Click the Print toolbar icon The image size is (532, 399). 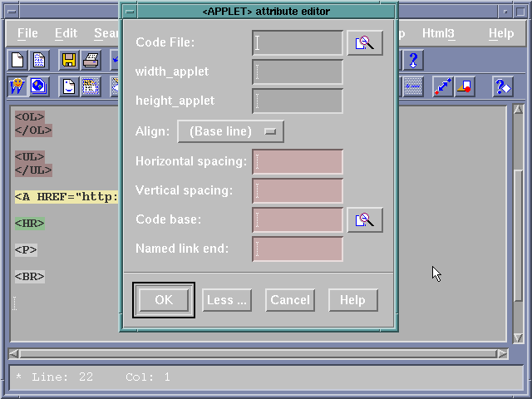[x=91, y=60]
